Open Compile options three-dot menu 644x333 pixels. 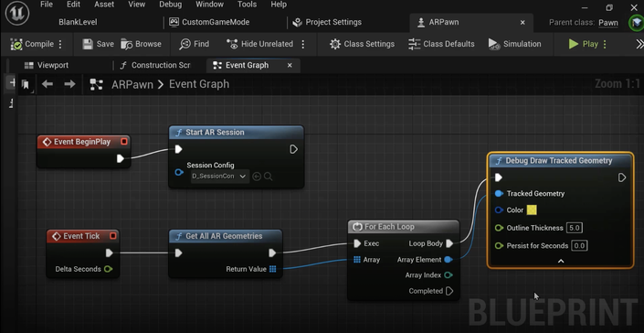(x=60, y=44)
